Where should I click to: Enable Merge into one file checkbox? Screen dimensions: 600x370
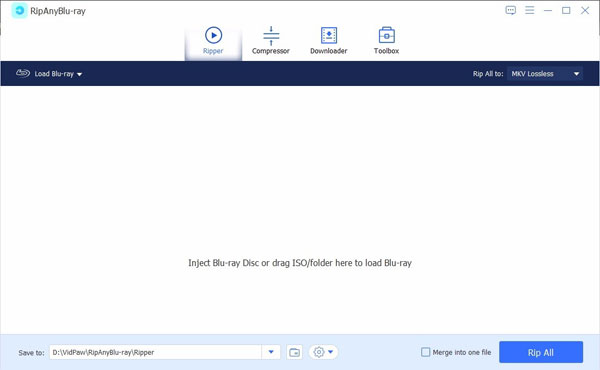pyautogui.click(x=426, y=352)
